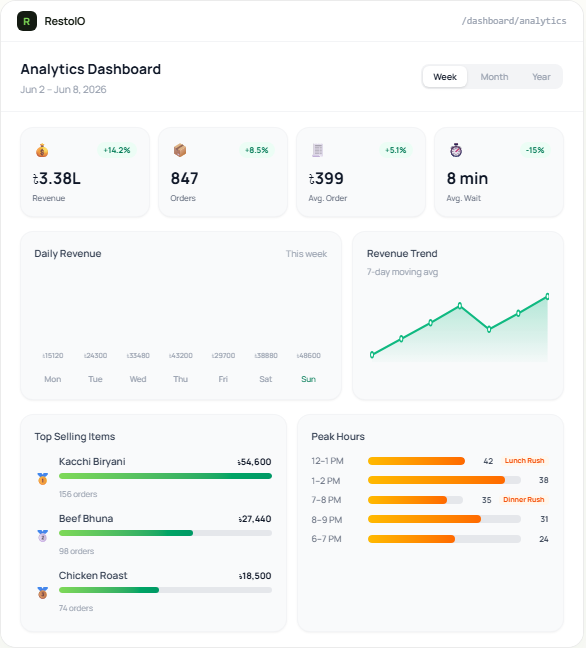
Task: Click the Kacchi Biryani progress bar
Action: [x=165, y=476]
